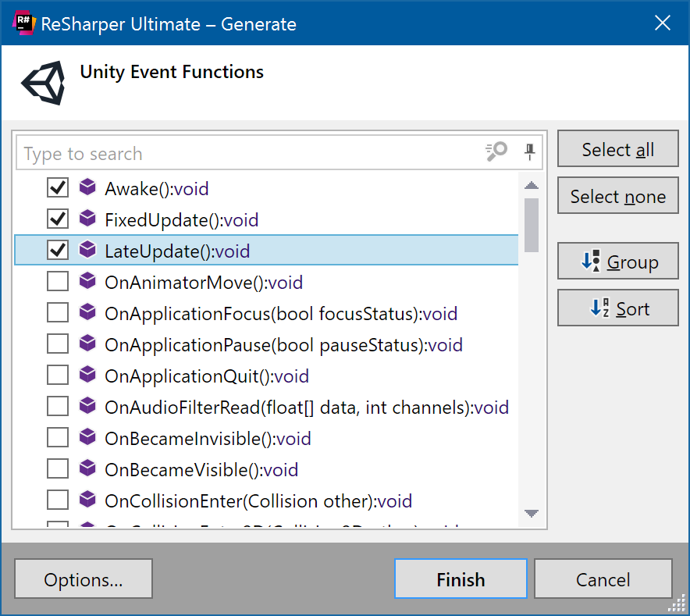Toggle the Group button
The width and height of the screenshot is (690, 616).
(618, 261)
